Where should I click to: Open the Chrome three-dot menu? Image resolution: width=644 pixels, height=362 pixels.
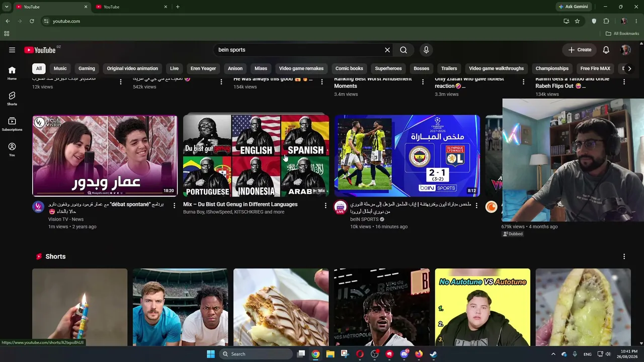click(x=637, y=21)
